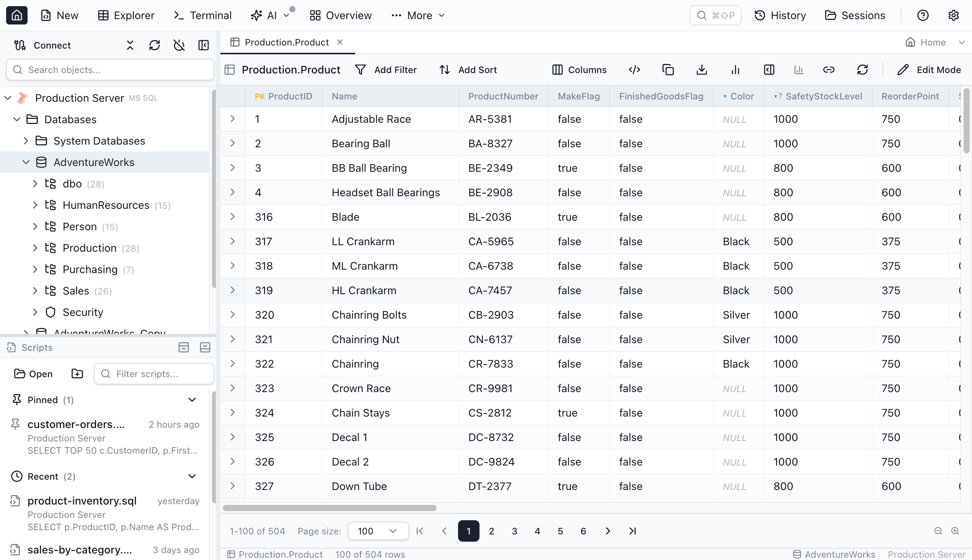Open the History panel
972x560 pixels.
click(x=780, y=15)
